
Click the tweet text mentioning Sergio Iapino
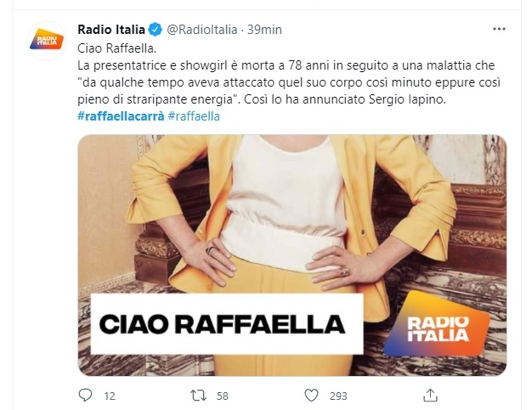point(289,82)
